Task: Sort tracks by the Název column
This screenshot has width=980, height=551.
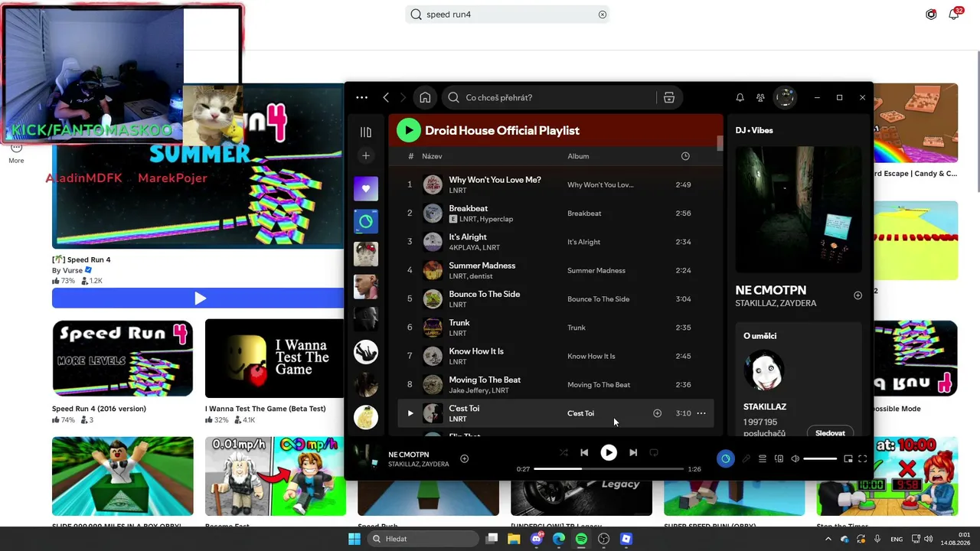Action: coord(432,156)
